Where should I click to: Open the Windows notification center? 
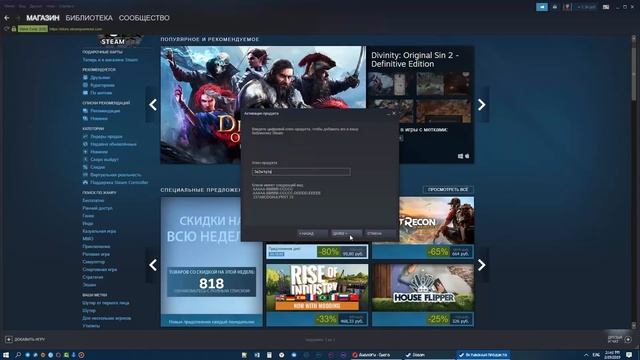coord(629,355)
